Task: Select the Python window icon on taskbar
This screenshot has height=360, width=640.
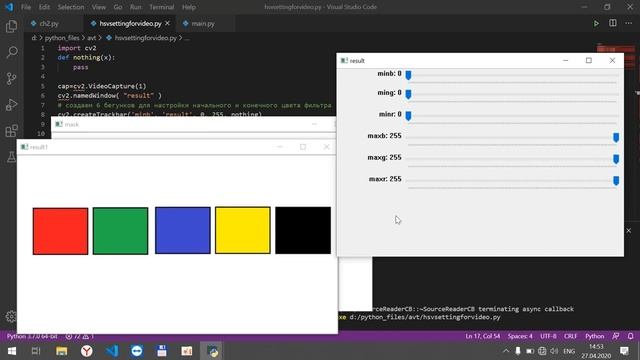Action: [212, 351]
